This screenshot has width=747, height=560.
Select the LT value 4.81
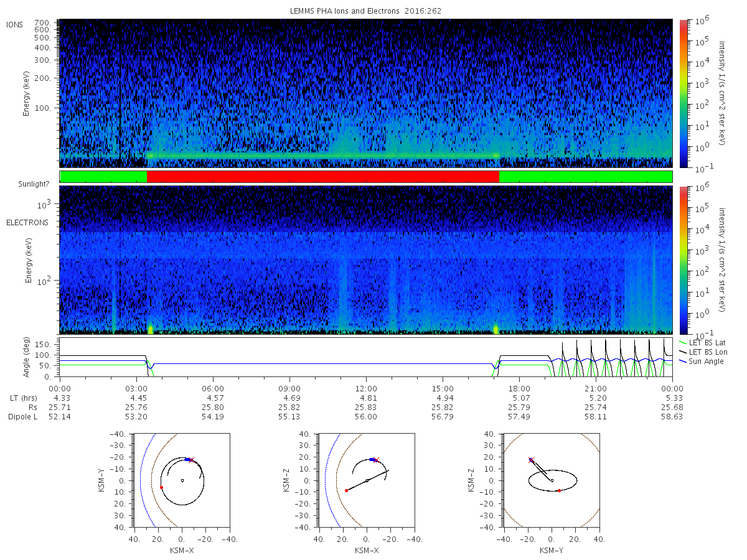coord(366,397)
